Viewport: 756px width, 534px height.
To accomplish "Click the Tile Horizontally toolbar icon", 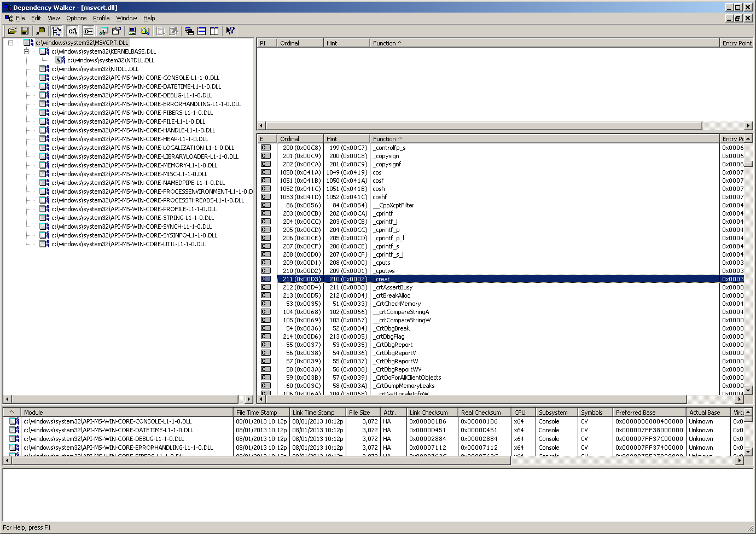I will (x=202, y=31).
